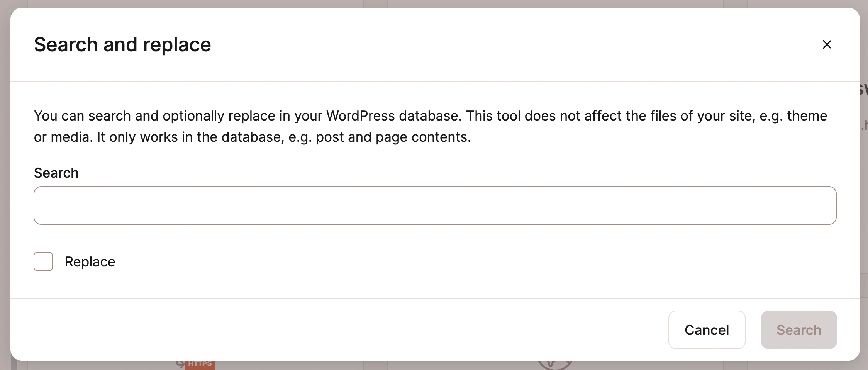Click the partially hidden text behind dialog edge
The width and height of the screenshot is (868, 370).
(x=864, y=90)
